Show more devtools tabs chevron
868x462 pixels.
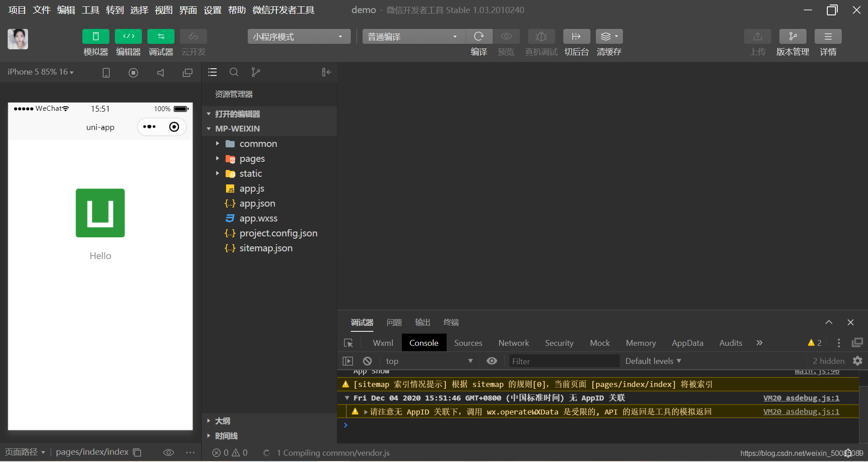pyautogui.click(x=759, y=343)
